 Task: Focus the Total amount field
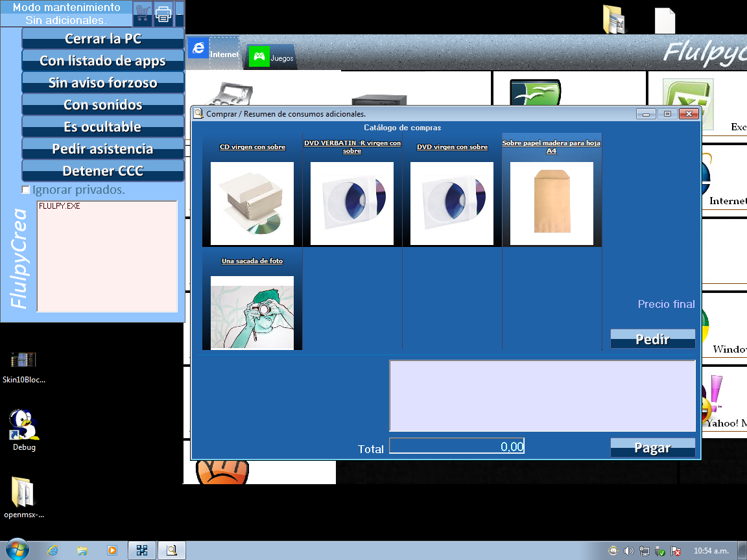(x=456, y=446)
